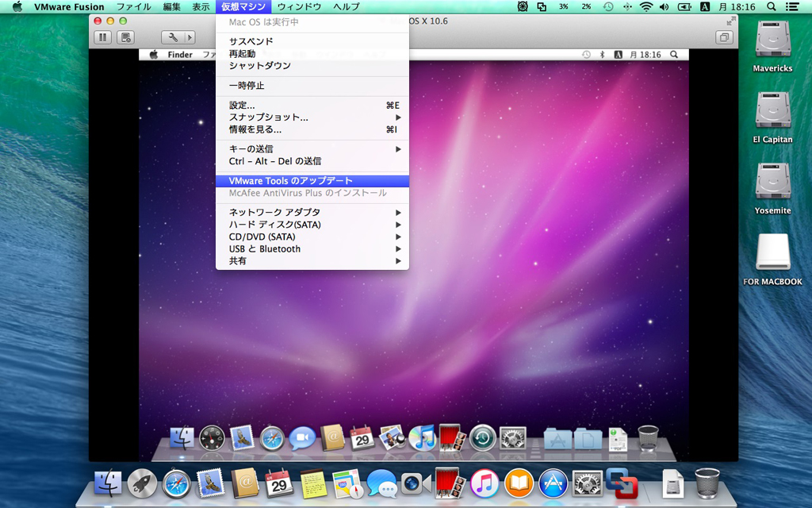This screenshot has width=812, height=508.
Task: Expand ハード ディスク(SATA) submenu
Action: 312,225
